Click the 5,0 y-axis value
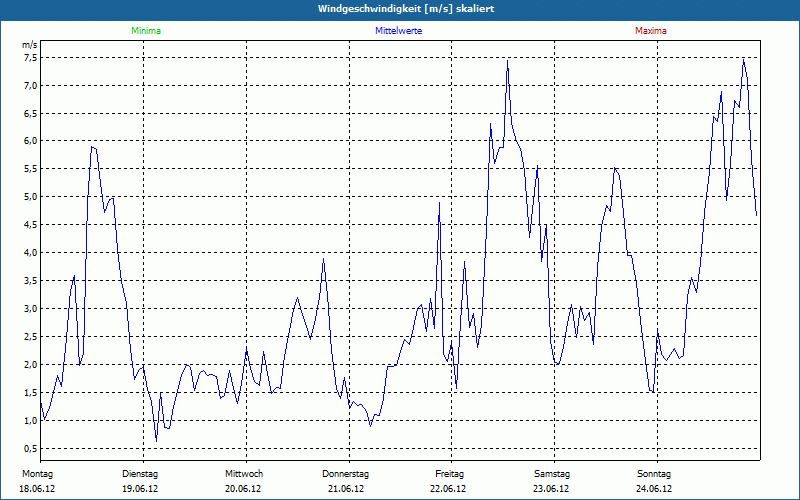 [31, 197]
